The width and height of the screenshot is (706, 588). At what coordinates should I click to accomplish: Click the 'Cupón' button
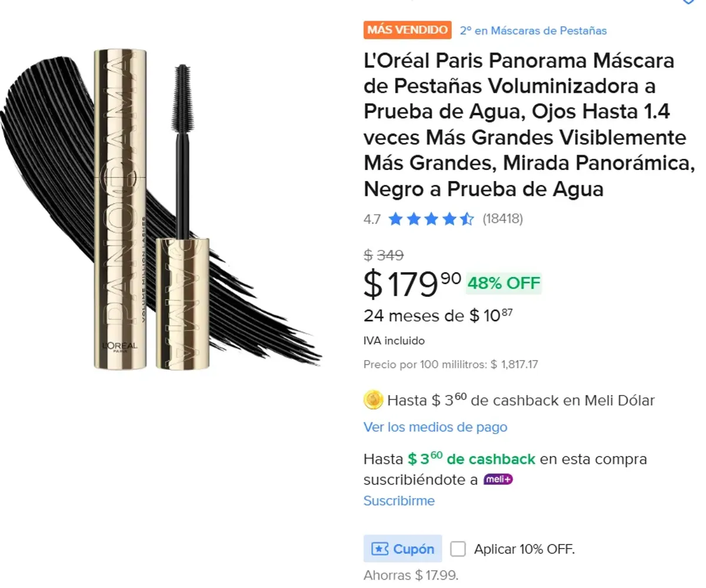(402, 549)
